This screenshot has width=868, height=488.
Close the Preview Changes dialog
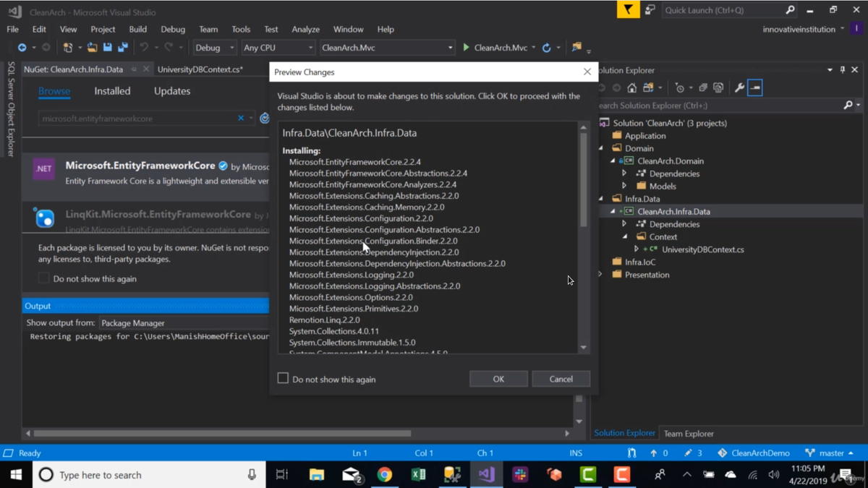tap(587, 72)
